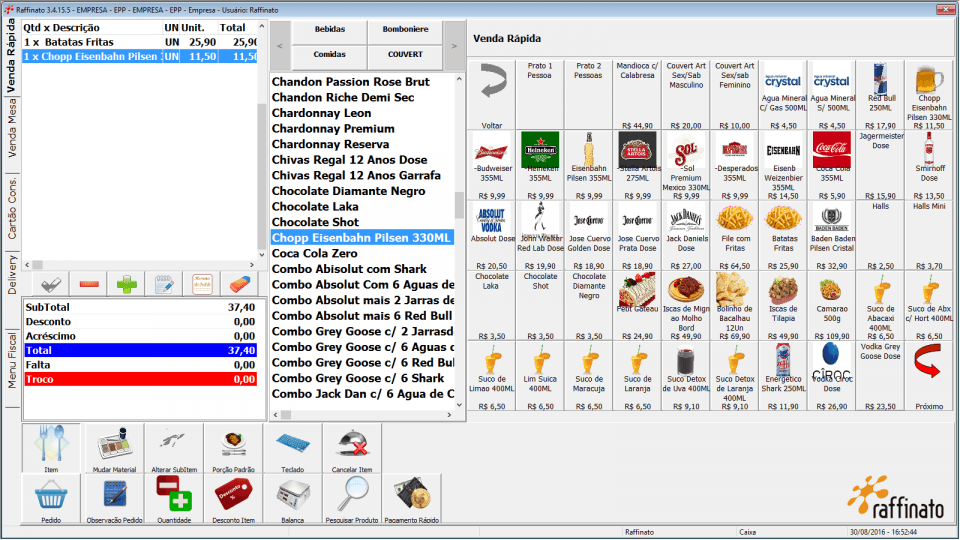960x540 pixels.
Task: Open the Teclado keyboard icon
Action: (x=293, y=448)
